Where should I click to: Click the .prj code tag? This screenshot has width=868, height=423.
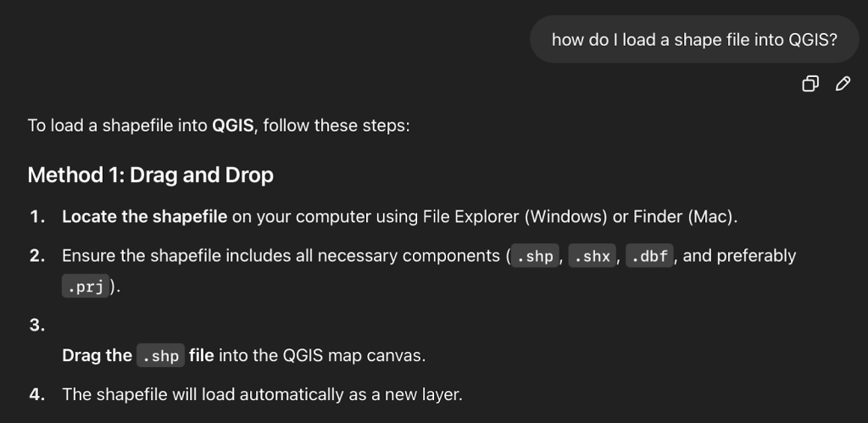(x=85, y=287)
